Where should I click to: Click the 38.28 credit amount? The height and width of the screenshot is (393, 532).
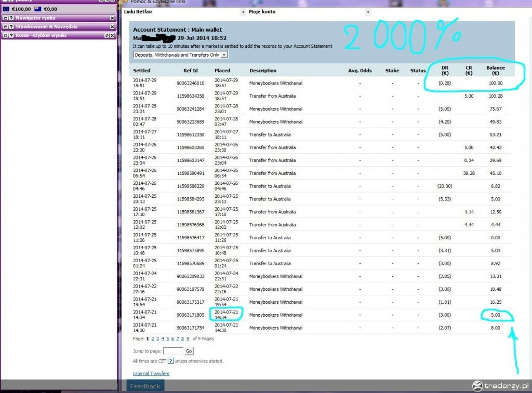point(469,173)
